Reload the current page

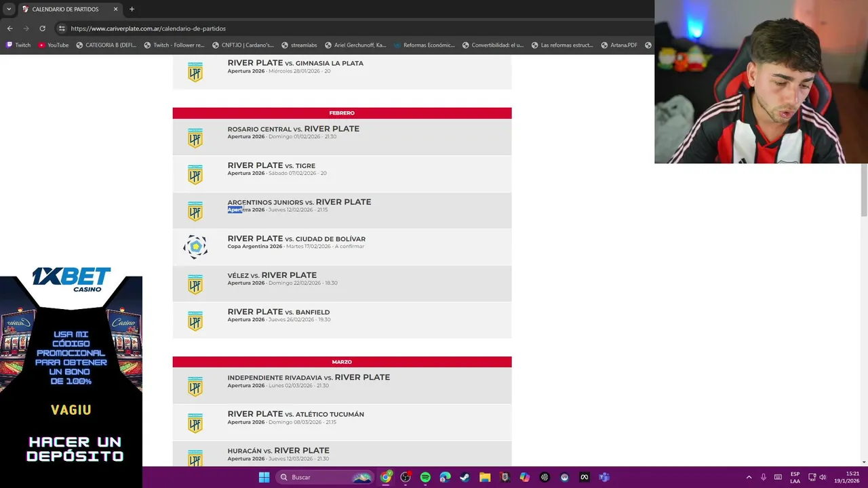point(42,28)
